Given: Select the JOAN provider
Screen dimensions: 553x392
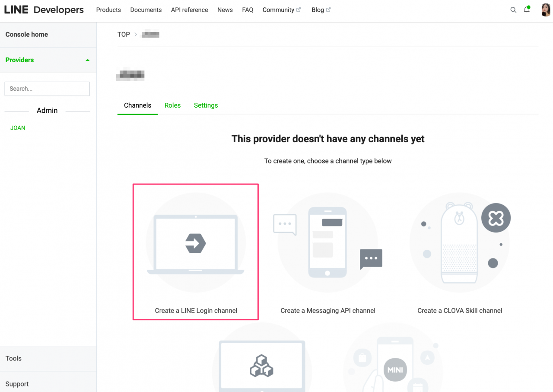Looking at the screenshot, I should 18,128.
